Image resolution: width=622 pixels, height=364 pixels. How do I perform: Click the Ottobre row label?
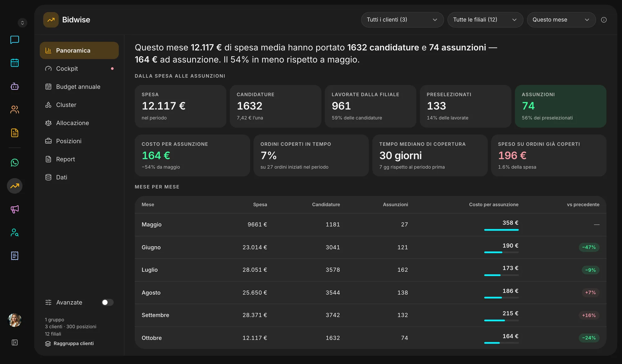[152, 338]
